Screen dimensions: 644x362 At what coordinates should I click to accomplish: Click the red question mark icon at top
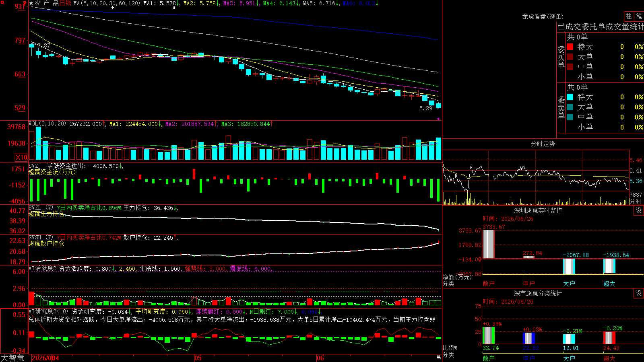25,4
